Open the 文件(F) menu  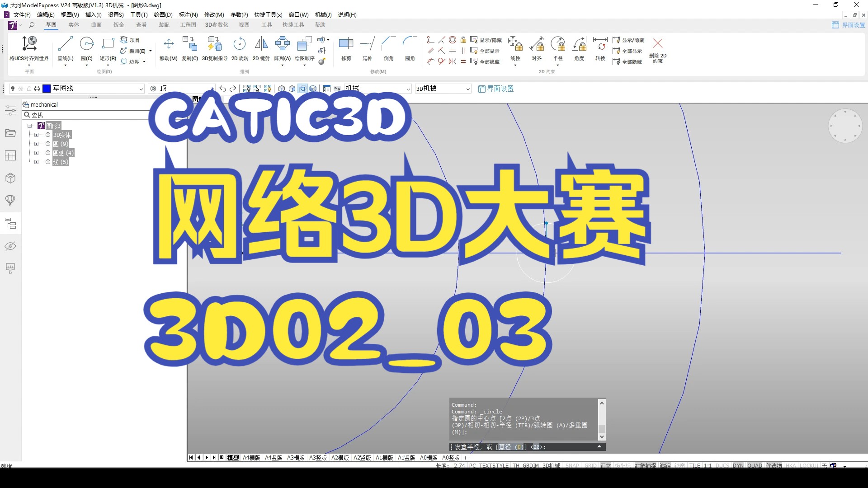tap(22, 15)
